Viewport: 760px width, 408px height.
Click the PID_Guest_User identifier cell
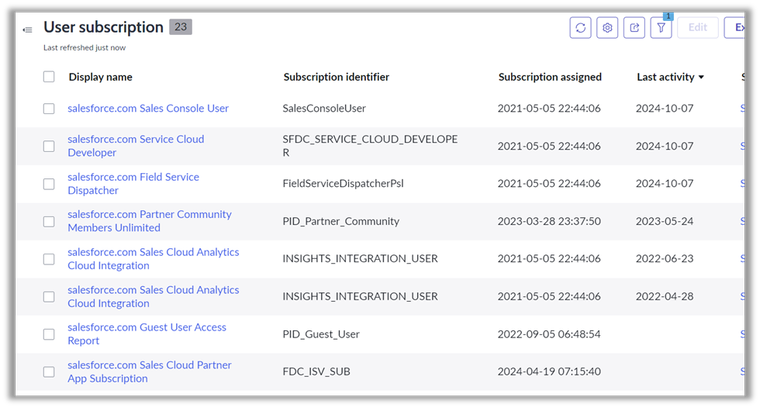[x=321, y=334]
